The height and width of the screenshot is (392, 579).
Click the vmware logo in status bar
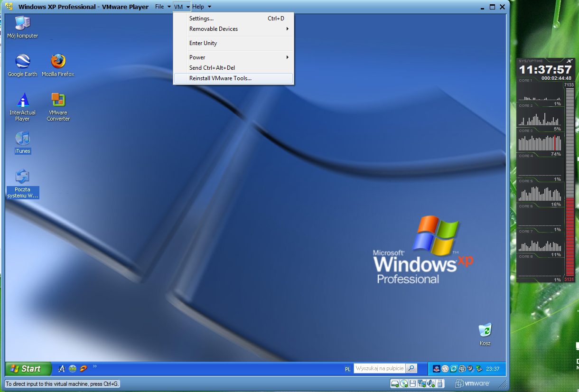(x=472, y=383)
